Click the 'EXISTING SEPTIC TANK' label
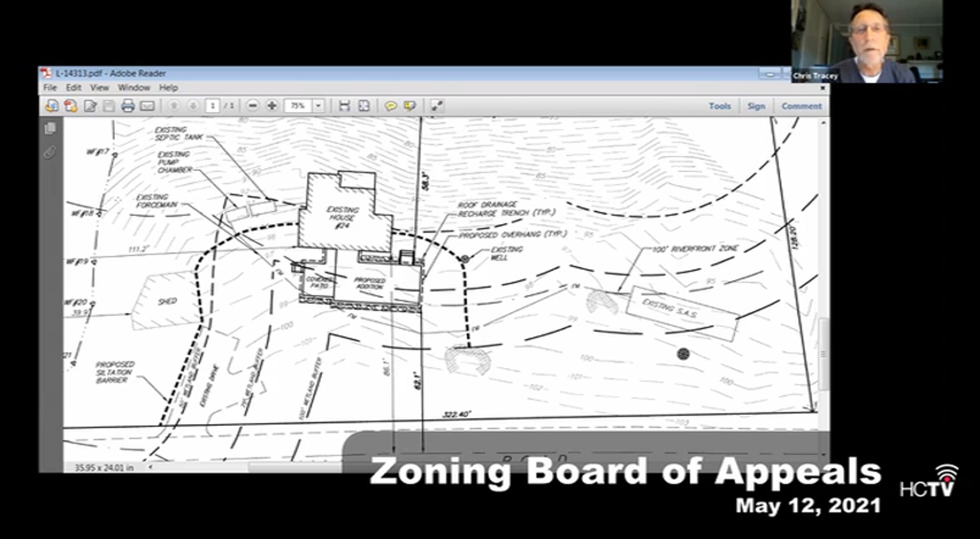Viewport: 980px width, 539px height. pos(178,134)
